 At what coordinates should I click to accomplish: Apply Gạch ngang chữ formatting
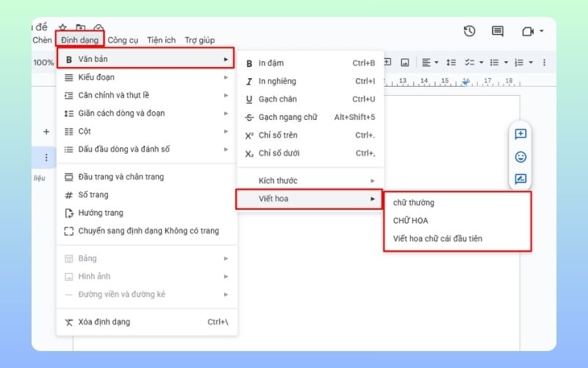[x=310, y=117]
